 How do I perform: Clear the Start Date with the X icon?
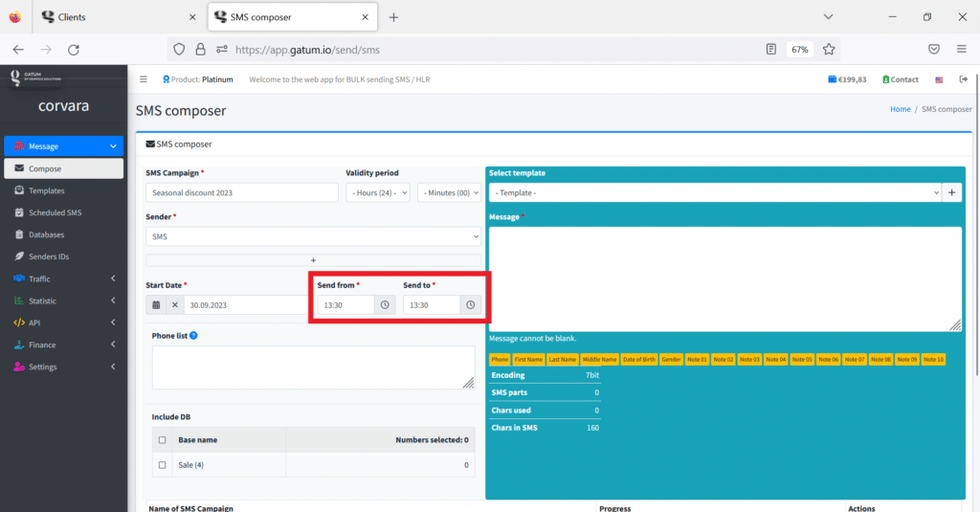(x=174, y=304)
